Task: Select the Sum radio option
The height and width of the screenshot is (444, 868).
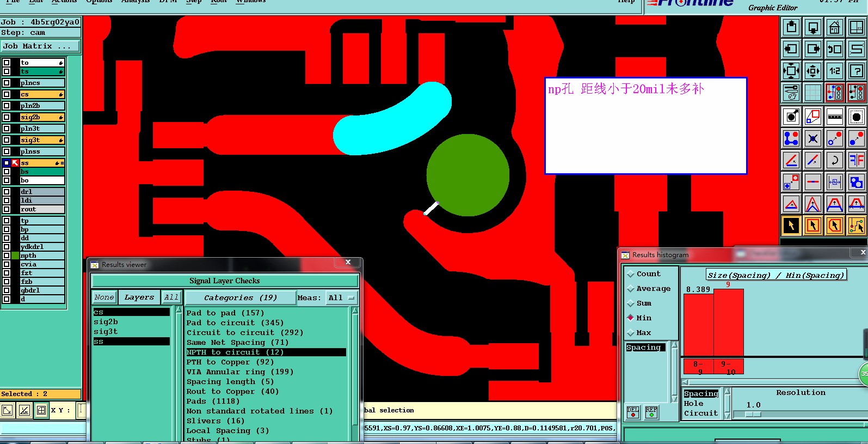Action: tap(639, 303)
